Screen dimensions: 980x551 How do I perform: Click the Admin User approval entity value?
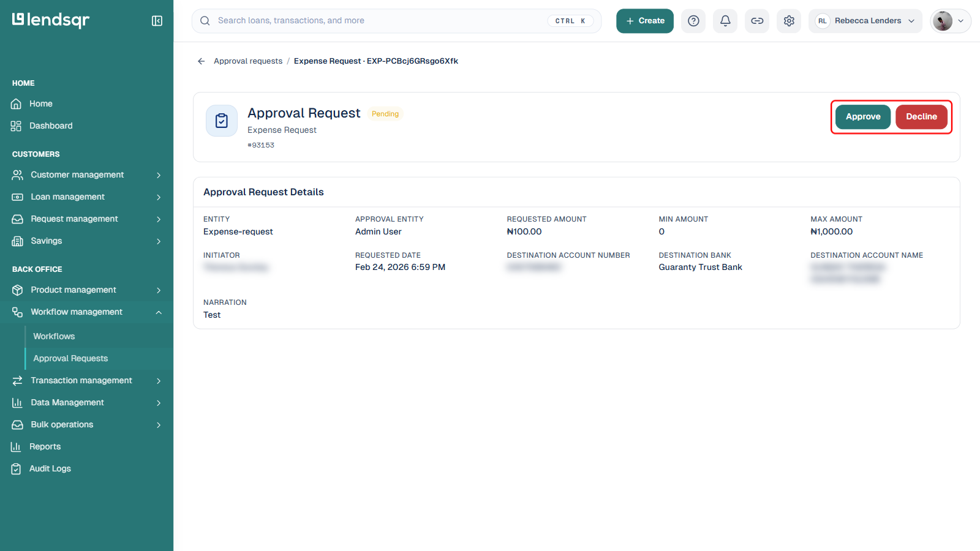coord(379,231)
